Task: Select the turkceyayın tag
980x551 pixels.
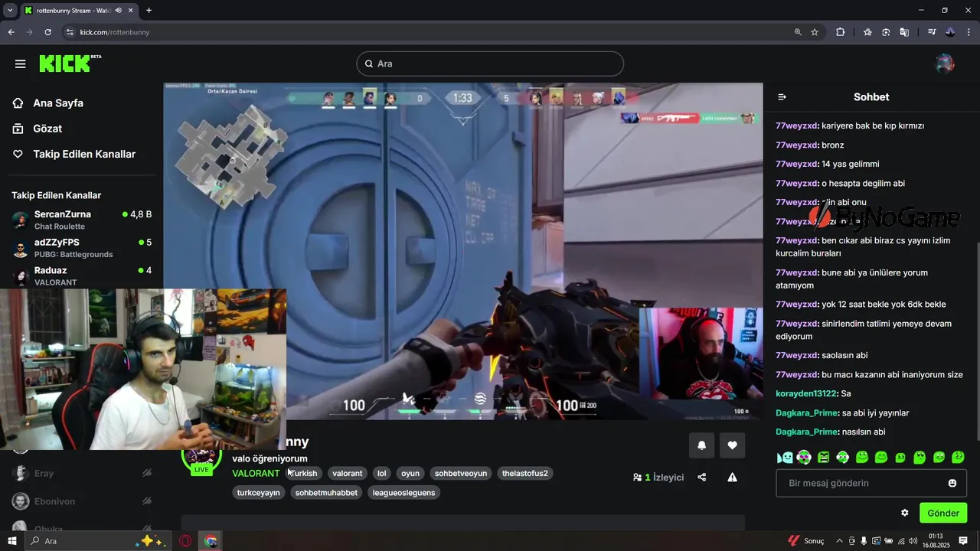Action: (259, 493)
